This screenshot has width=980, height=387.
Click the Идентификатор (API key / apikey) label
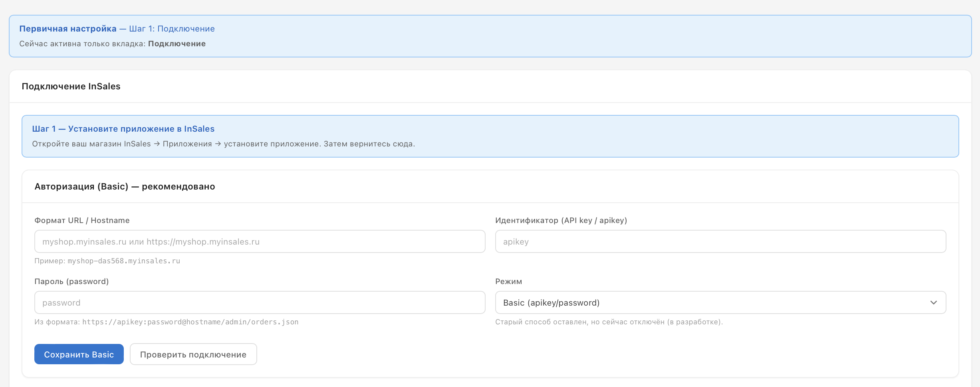coord(561,220)
